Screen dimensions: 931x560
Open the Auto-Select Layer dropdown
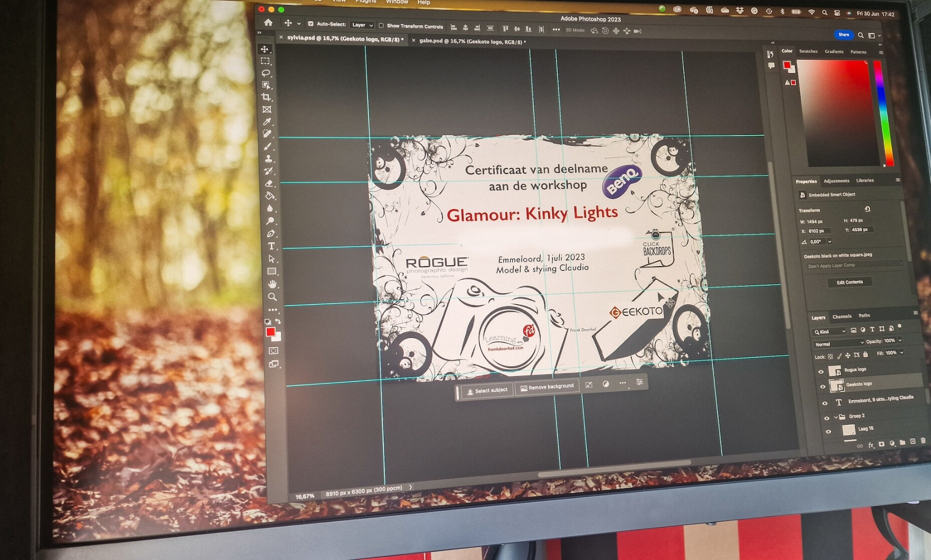pos(362,25)
